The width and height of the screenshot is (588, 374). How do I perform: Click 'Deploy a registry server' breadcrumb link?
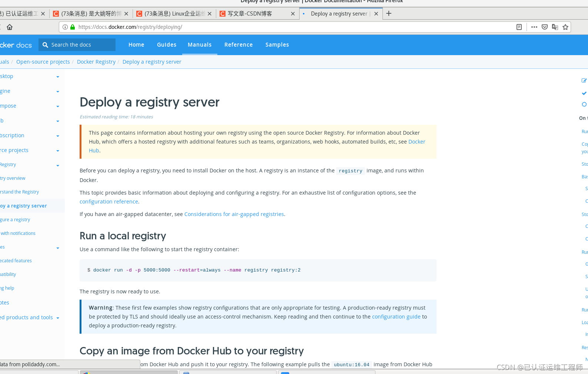point(152,62)
